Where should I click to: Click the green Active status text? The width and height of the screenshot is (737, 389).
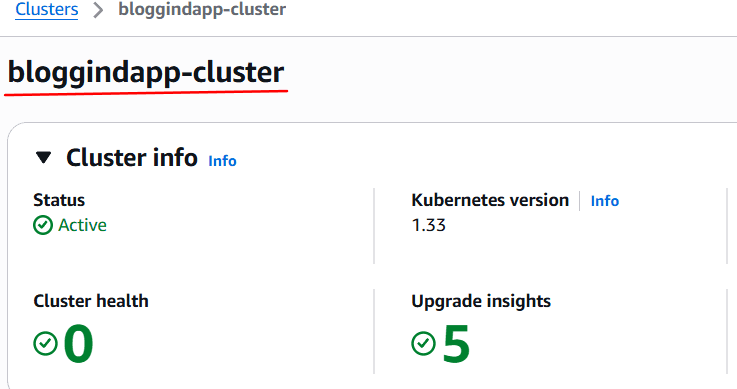(x=82, y=225)
